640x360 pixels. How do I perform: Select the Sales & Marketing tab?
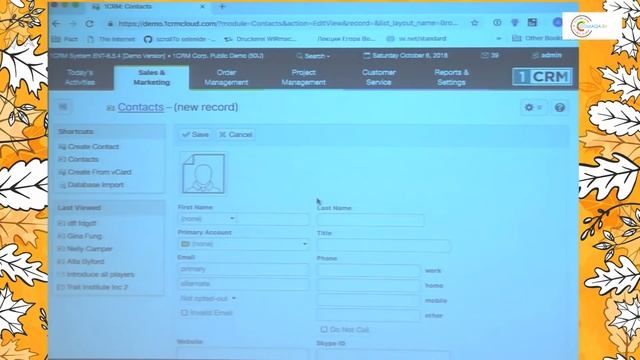[x=151, y=77]
